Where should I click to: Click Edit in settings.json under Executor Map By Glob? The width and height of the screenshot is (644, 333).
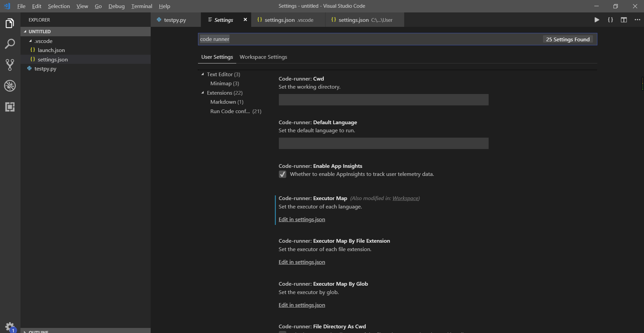click(302, 305)
